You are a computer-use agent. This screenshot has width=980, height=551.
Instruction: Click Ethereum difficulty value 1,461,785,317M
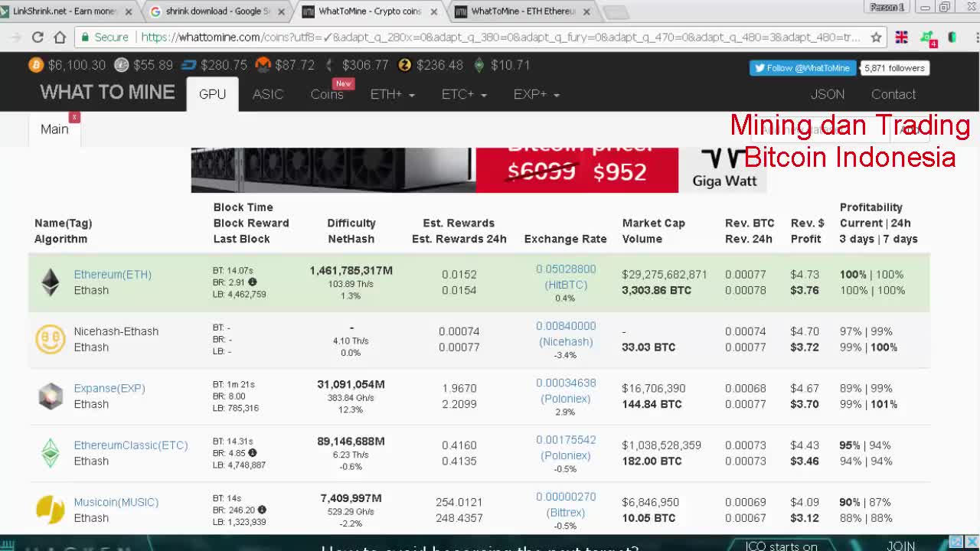click(351, 270)
